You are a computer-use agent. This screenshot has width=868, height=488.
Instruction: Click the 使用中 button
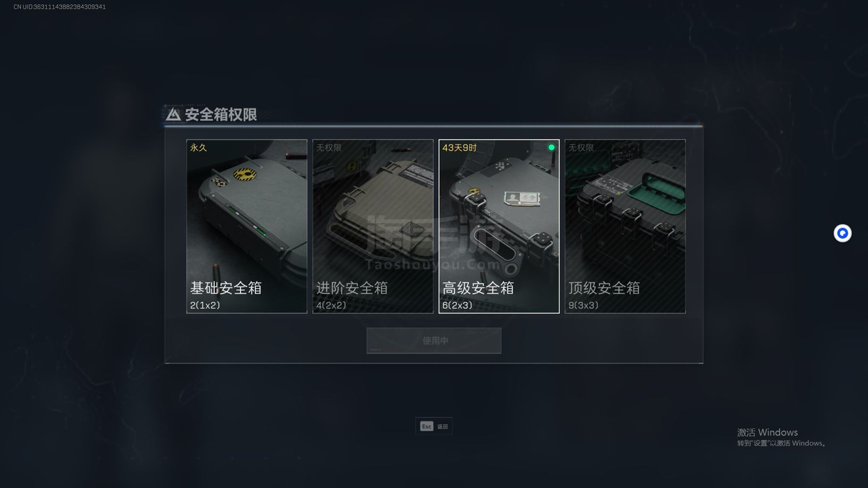[x=434, y=341]
